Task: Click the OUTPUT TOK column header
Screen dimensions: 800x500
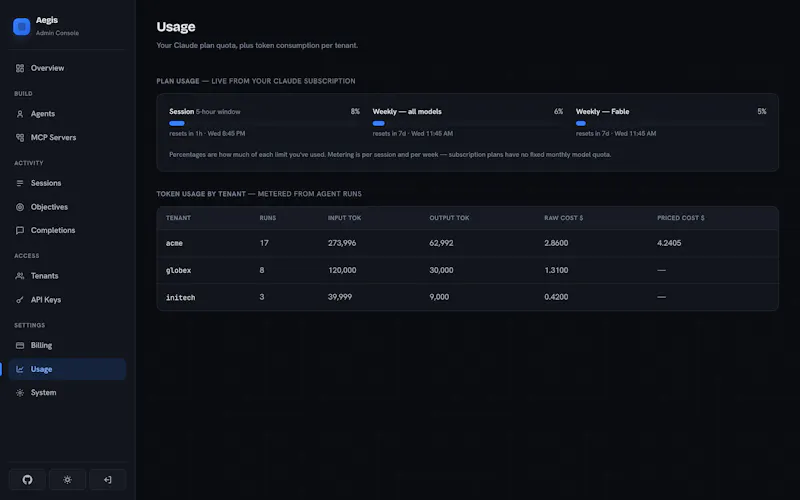Action: (x=449, y=218)
